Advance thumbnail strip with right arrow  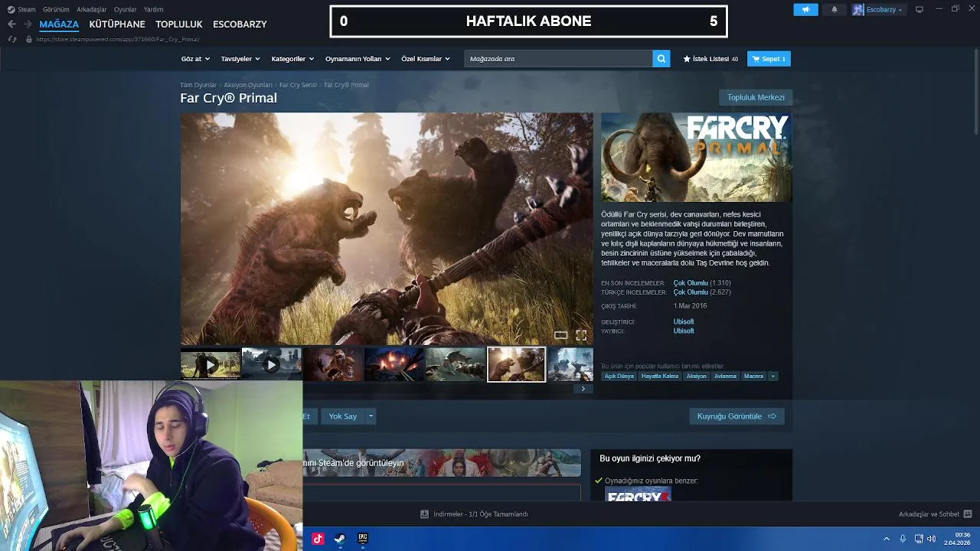coord(583,389)
